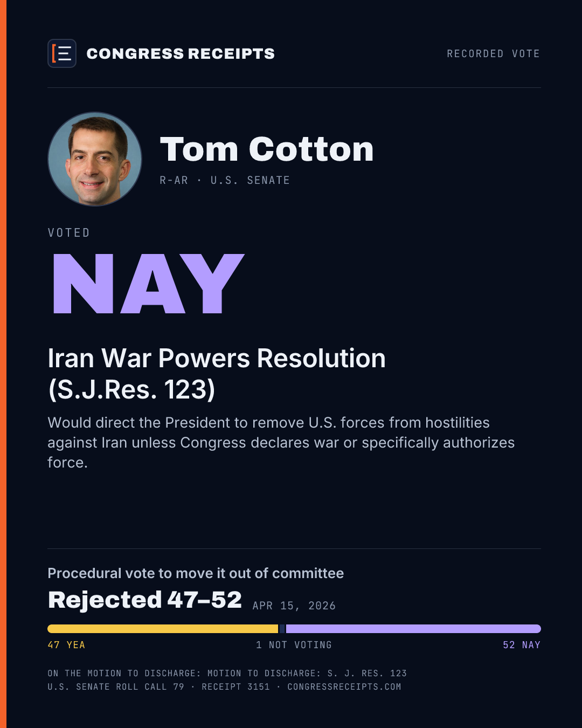
Task: Open the Iran War Powers Resolution title
Action: (217, 374)
